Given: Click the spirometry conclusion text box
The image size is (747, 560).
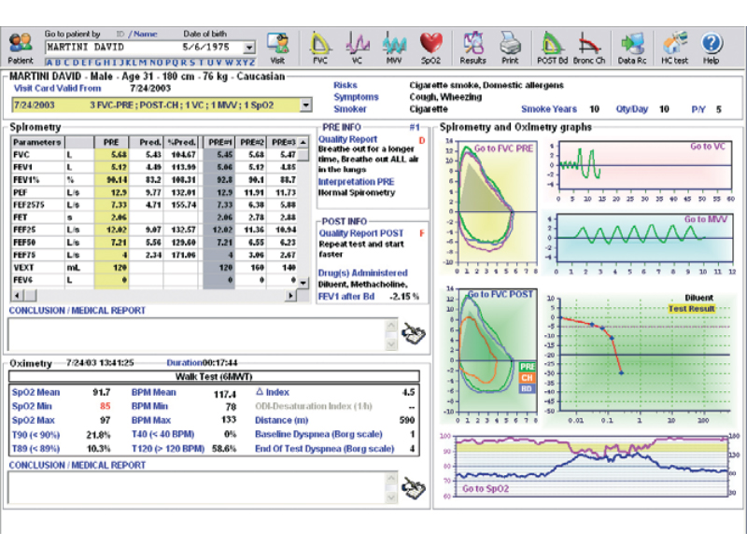Looking at the screenshot, I should click(x=196, y=335).
